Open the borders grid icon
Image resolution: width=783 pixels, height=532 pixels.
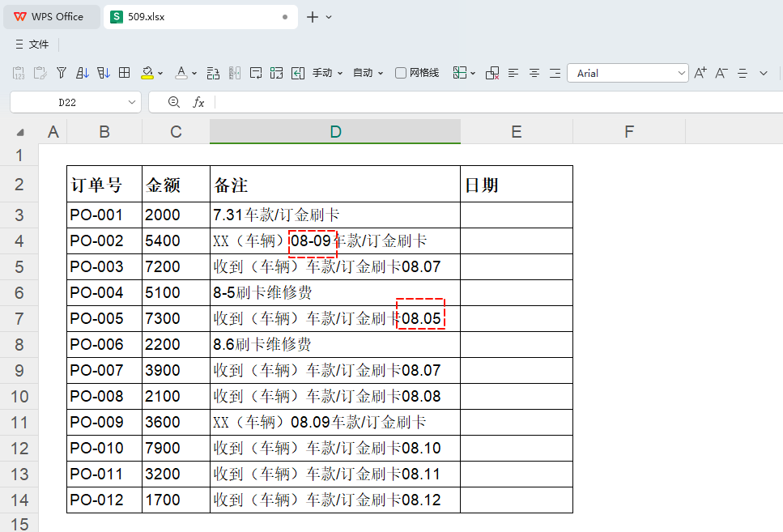coord(125,73)
